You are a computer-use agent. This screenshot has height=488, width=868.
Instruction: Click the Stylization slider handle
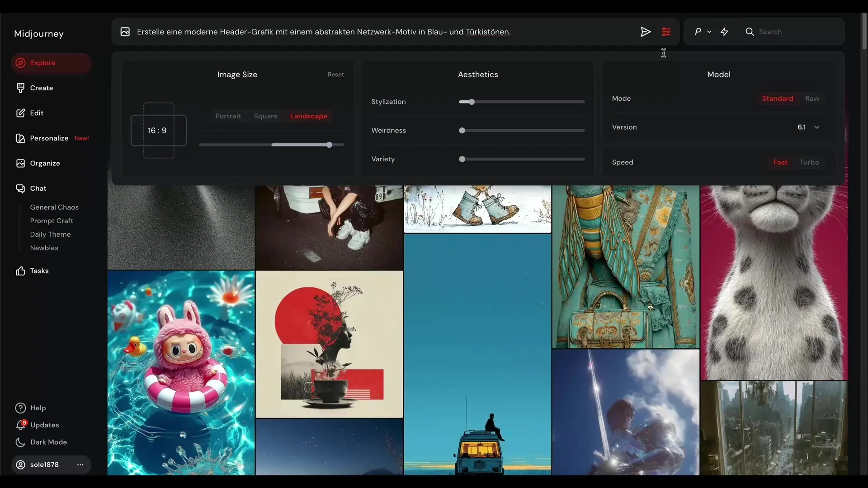coord(472,102)
